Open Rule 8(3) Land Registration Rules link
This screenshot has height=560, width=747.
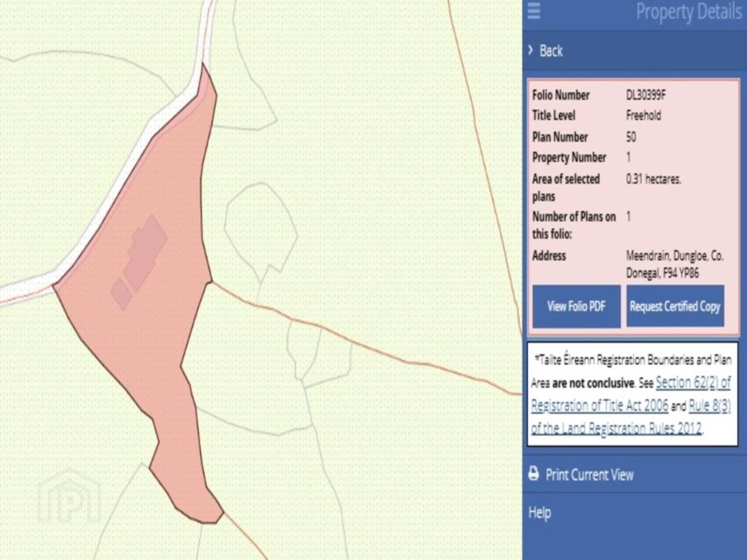(709, 406)
